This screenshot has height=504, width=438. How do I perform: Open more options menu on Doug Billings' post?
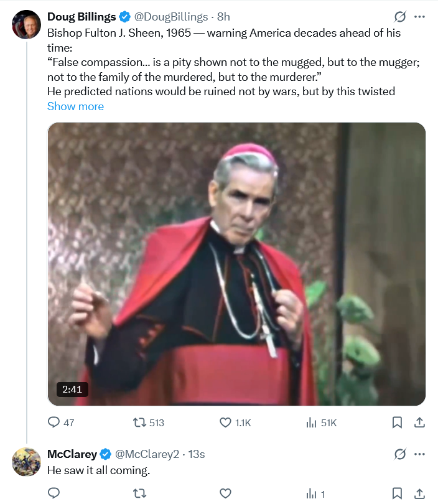[x=420, y=17]
